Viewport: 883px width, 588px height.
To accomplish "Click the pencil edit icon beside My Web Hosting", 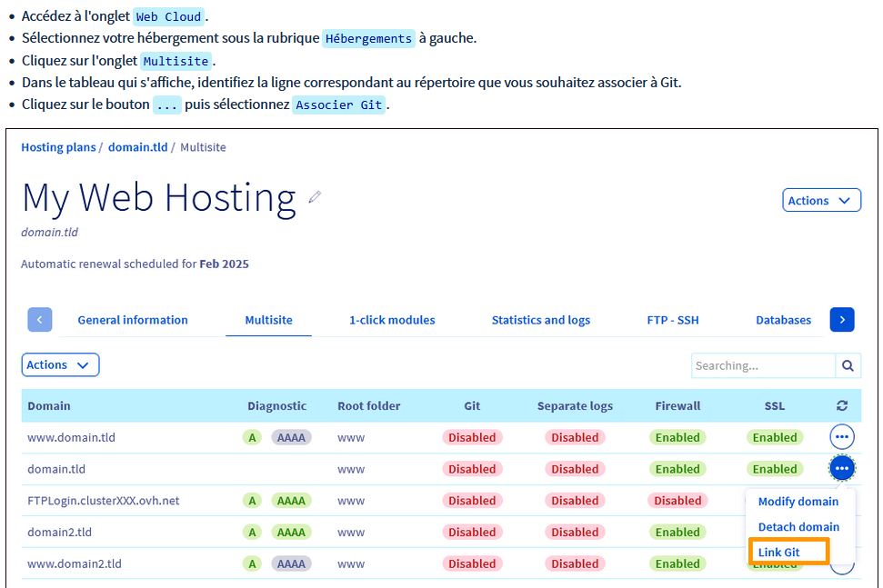I will [x=316, y=196].
